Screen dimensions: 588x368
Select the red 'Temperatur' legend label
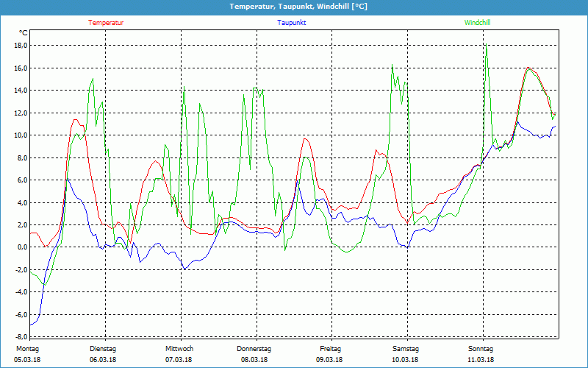click(x=106, y=23)
